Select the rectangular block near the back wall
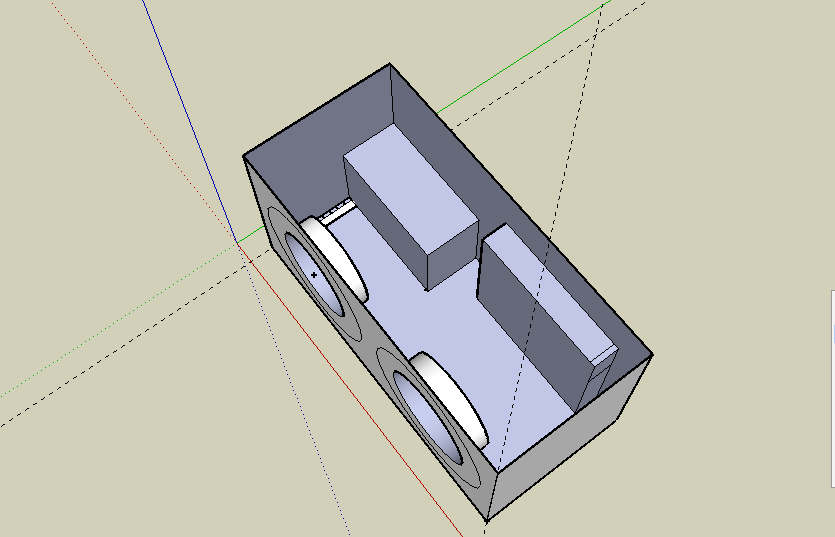The image size is (835, 537). 411,207
